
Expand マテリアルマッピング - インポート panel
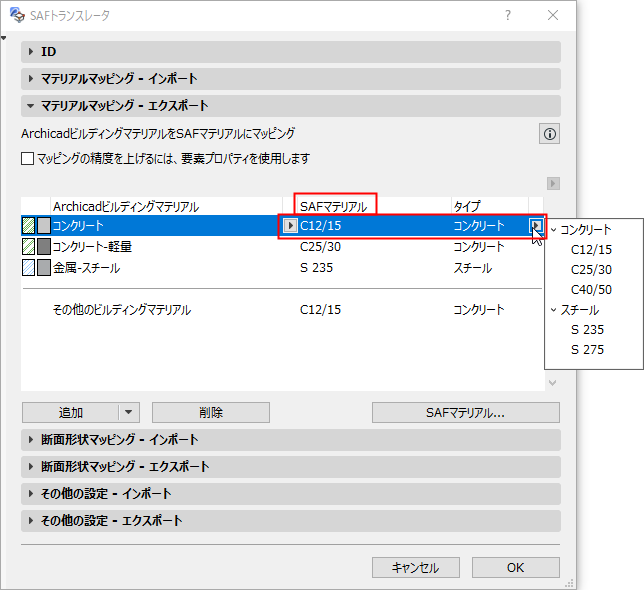tap(291, 79)
